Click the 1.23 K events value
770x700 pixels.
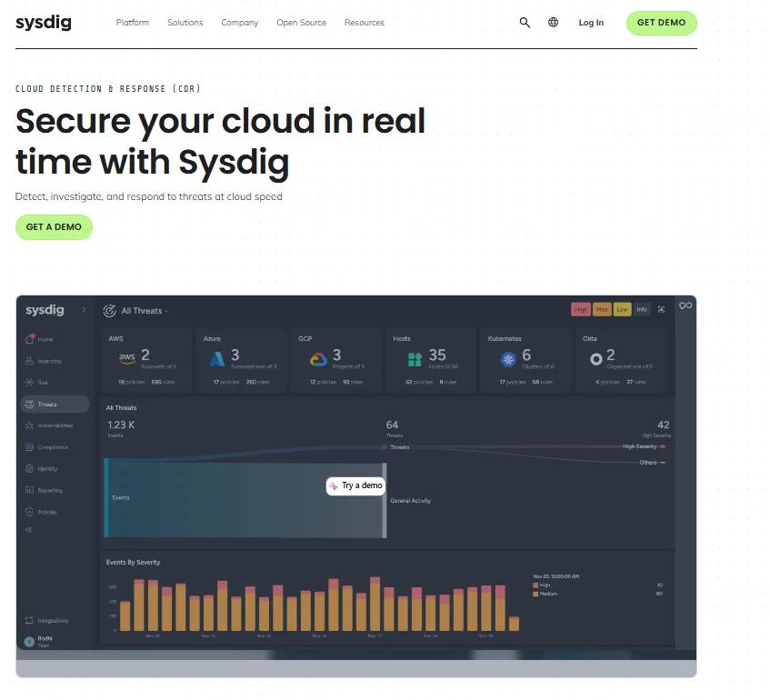point(121,425)
